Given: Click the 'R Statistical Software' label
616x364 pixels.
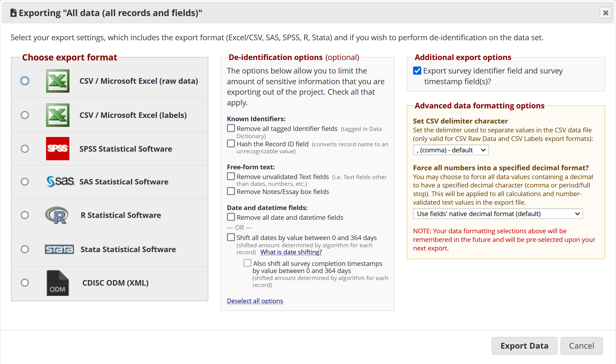Looking at the screenshot, I should 121,215.
